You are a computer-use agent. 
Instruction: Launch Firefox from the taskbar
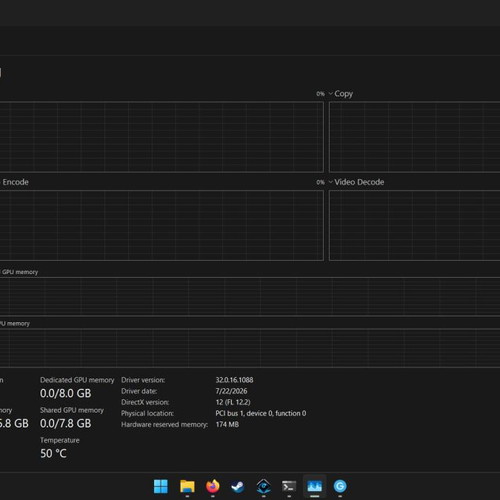(213, 486)
